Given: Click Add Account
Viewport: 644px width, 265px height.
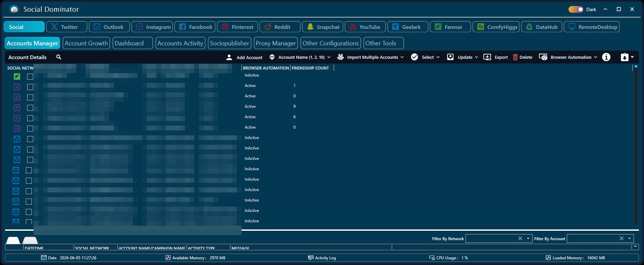Looking at the screenshot, I should [x=244, y=57].
